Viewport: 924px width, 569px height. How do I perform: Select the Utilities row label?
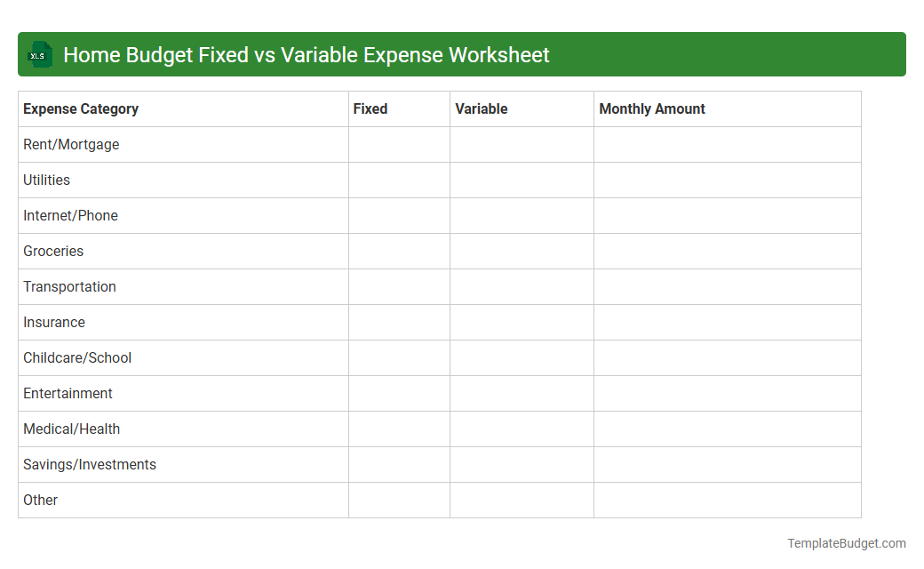pyautogui.click(x=46, y=180)
